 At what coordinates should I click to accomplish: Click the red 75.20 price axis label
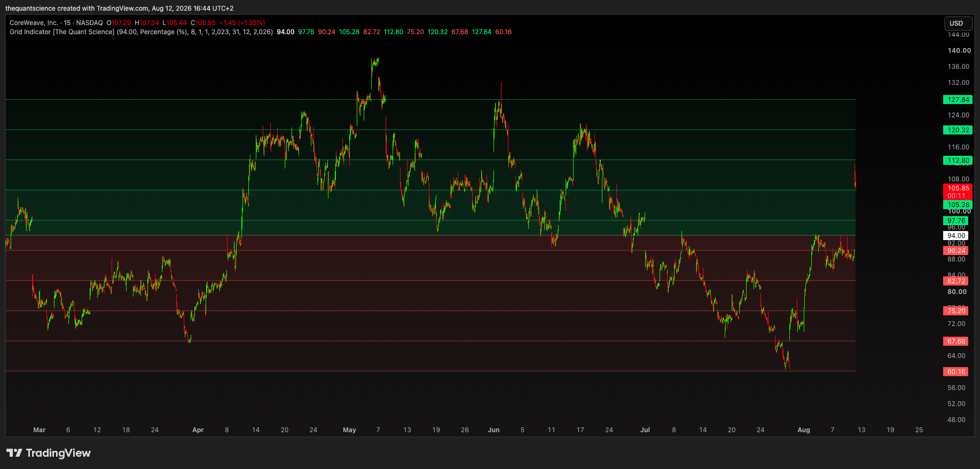point(956,311)
